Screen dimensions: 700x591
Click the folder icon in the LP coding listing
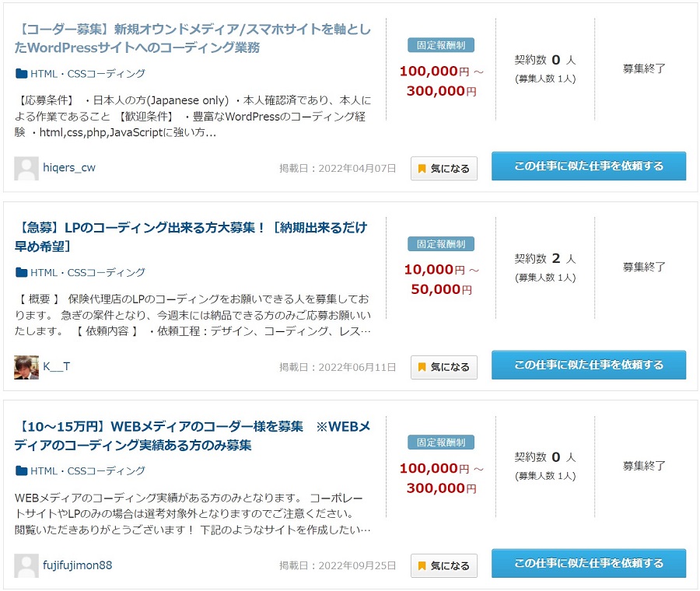(22, 272)
